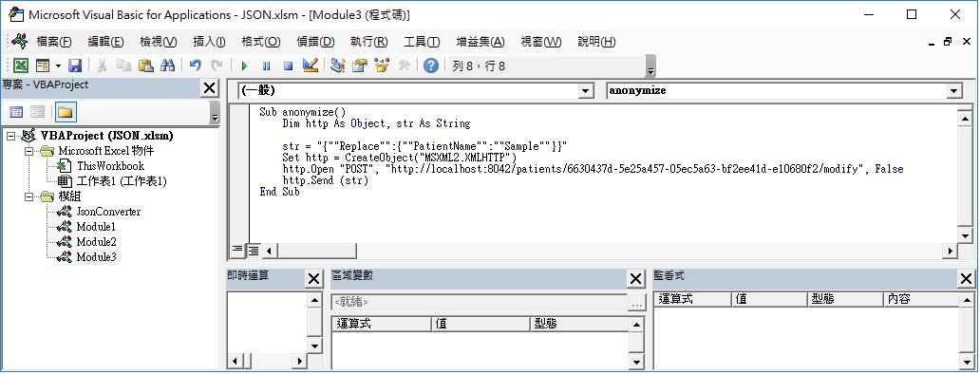Click the 內容 column header in 監看式
Viewport: 980px width, 374px height.
tap(920, 299)
